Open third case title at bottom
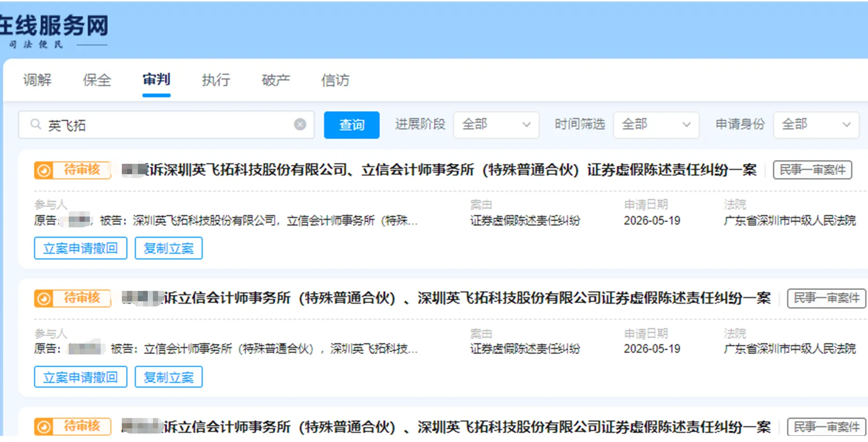 446,427
